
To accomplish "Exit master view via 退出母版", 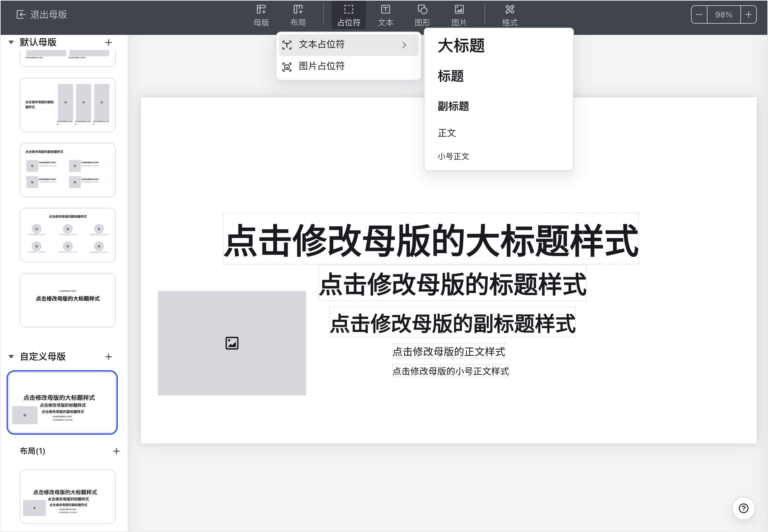I will pyautogui.click(x=42, y=15).
